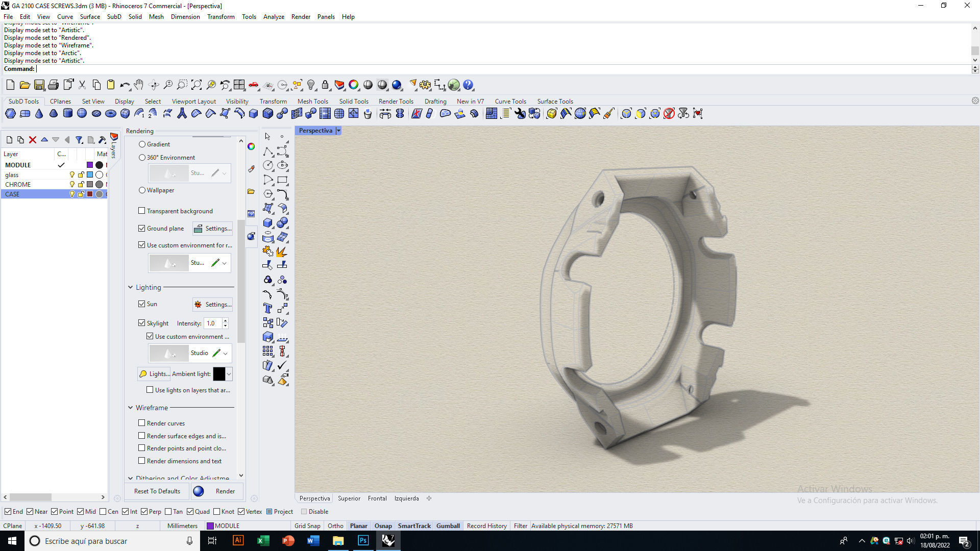Click the Lock objects padlock icon
This screenshot has height=551, width=980.
pyautogui.click(x=325, y=85)
